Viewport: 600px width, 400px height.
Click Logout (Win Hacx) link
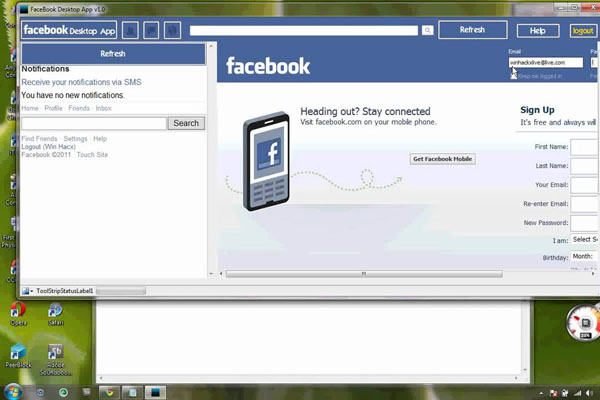[49, 147]
